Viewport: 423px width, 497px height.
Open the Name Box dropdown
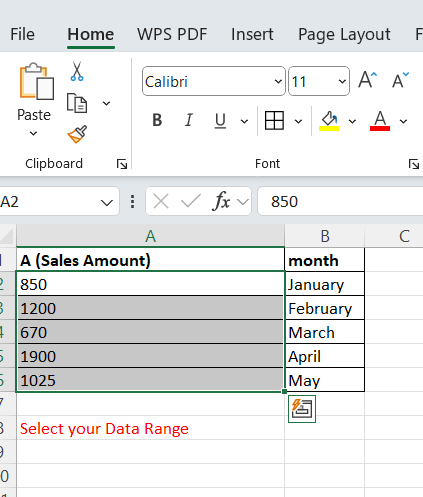(x=107, y=202)
